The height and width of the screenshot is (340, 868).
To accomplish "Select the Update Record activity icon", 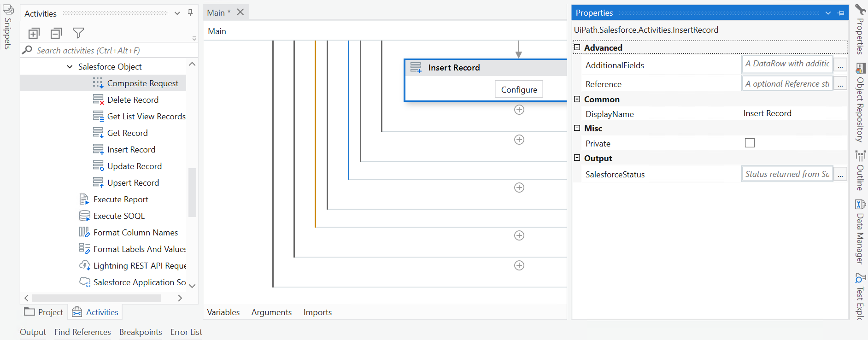I will [x=98, y=166].
